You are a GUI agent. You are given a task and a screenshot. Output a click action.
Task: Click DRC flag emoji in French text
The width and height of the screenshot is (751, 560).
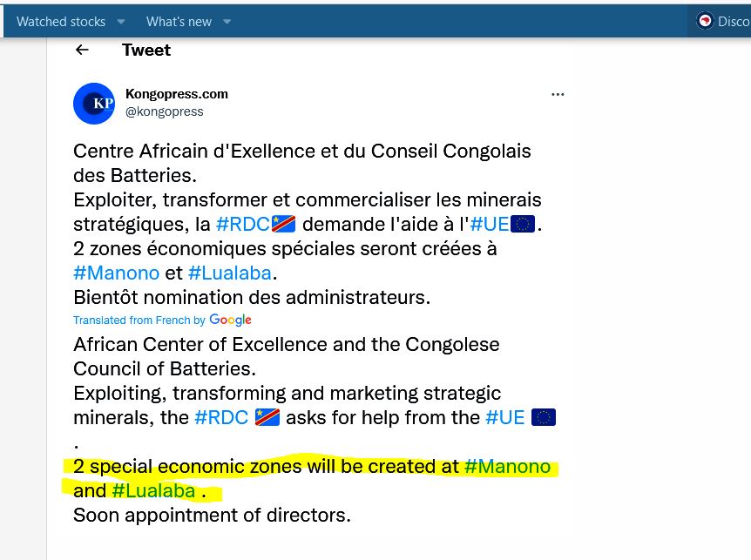coord(283,224)
